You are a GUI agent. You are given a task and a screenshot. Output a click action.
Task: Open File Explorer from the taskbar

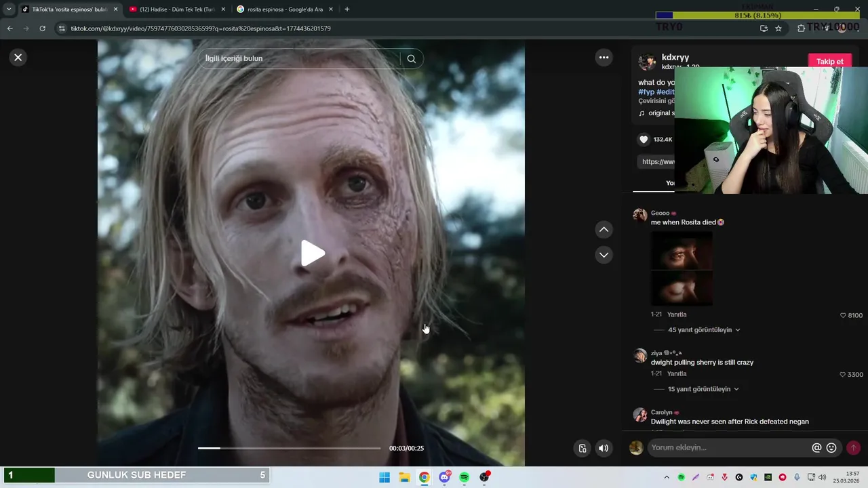tap(404, 477)
